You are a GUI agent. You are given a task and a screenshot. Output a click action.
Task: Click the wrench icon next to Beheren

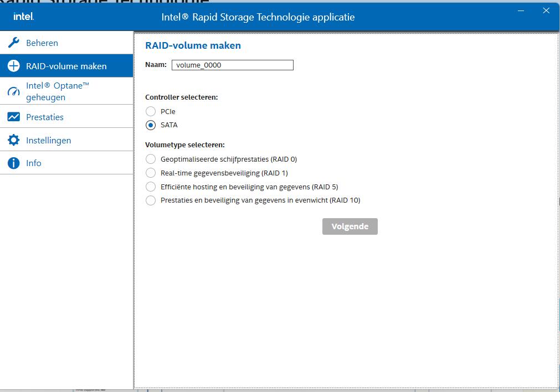[x=14, y=43]
